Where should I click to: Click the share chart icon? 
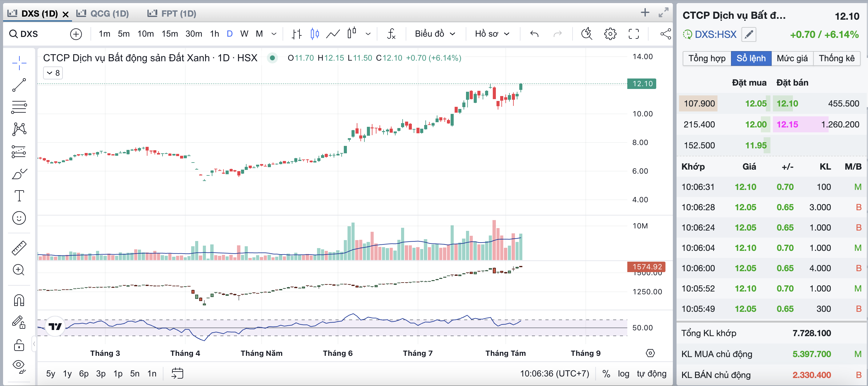(665, 34)
